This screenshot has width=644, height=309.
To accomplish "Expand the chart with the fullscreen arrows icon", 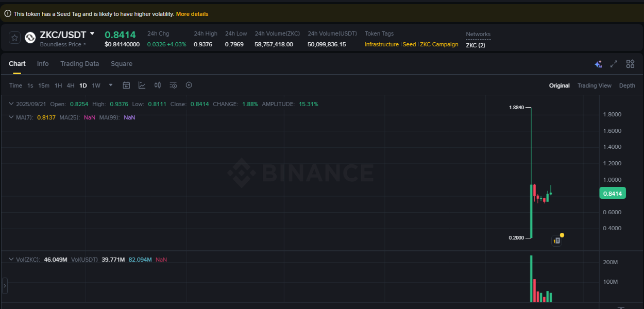I will [x=614, y=64].
